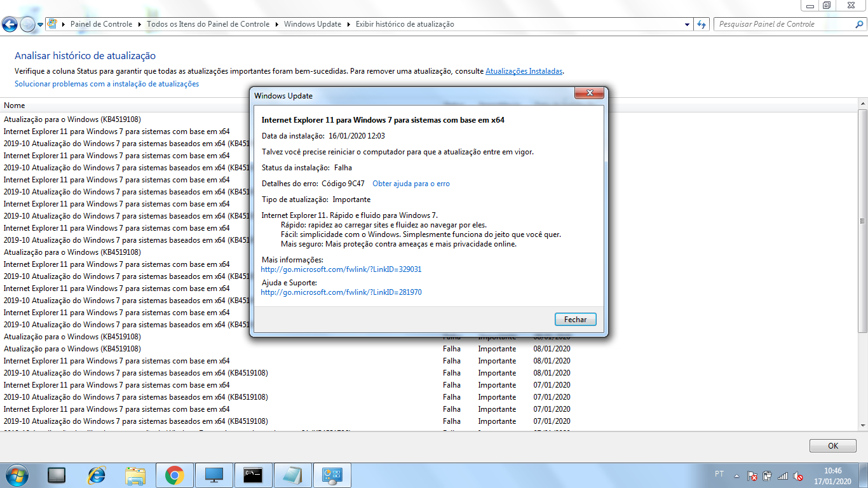Open Action Center flag in tray
868x488 pixels.
point(752,475)
